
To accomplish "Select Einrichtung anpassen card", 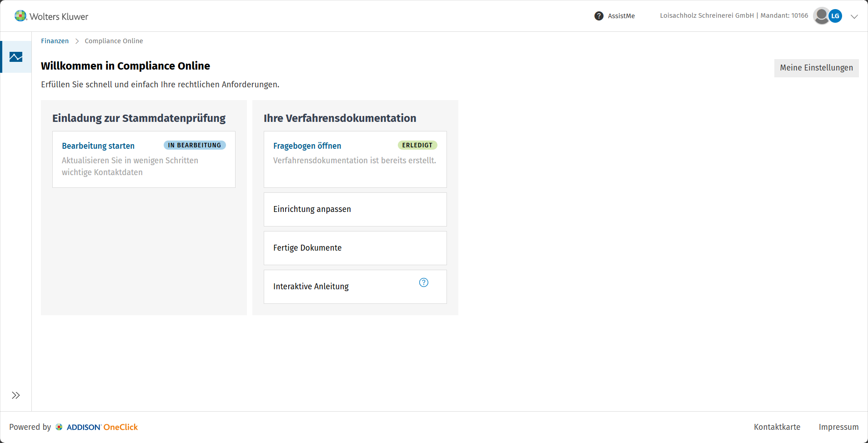I will 355,209.
